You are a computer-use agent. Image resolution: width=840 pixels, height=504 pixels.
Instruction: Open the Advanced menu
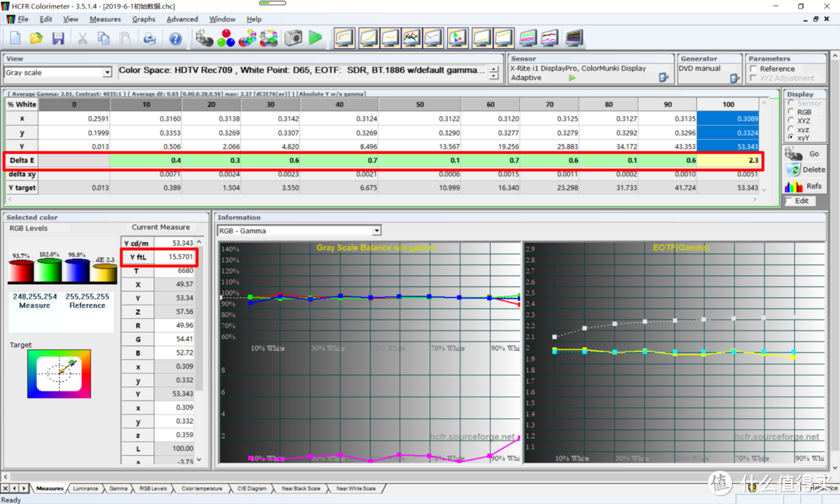click(x=182, y=19)
